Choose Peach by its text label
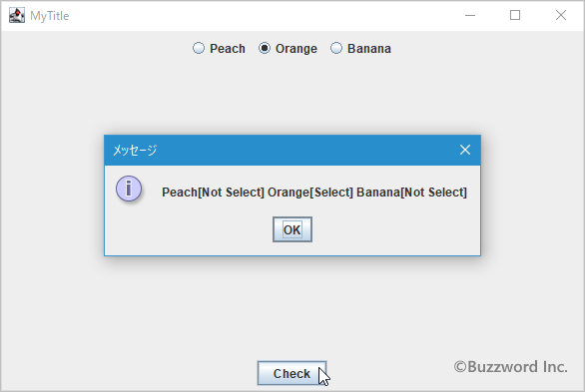 pos(228,49)
